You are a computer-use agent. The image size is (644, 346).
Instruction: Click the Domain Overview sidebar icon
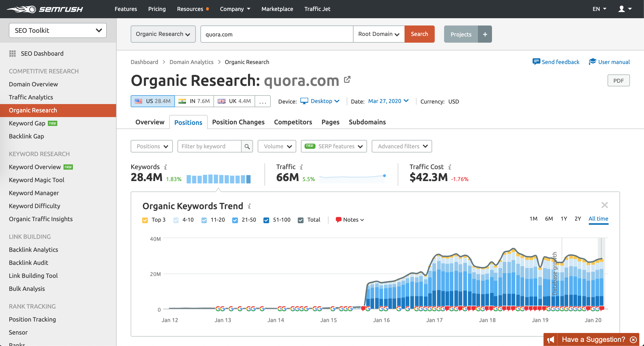pos(33,84)
